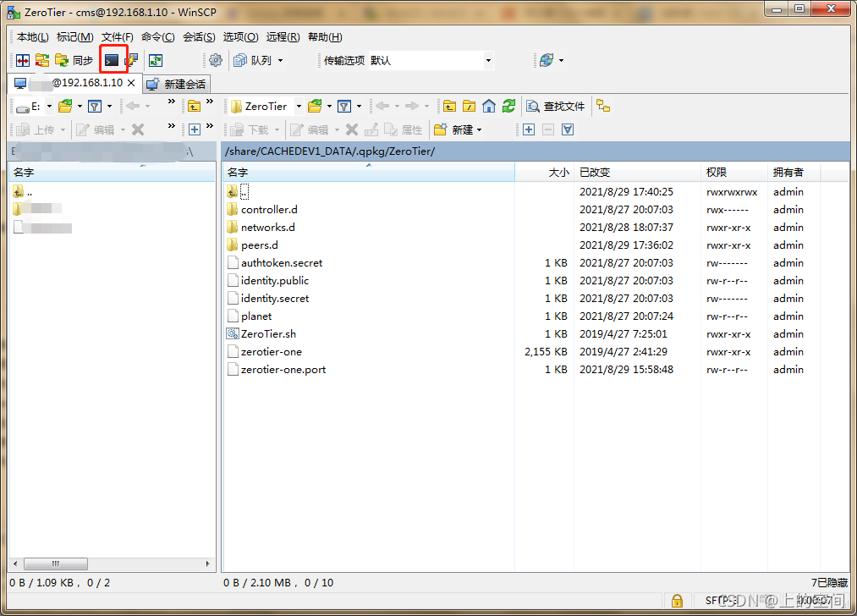
Task: Expand the 队列 queue dropdown arrow
Action: (280, 60)
